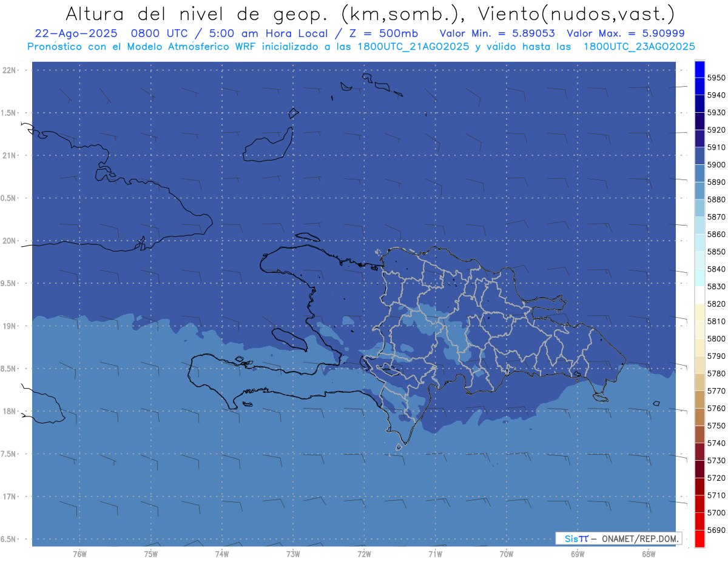Click the "5900" colorbar value
This screenshot has height=562, width=728.
(x=716, y=164)
